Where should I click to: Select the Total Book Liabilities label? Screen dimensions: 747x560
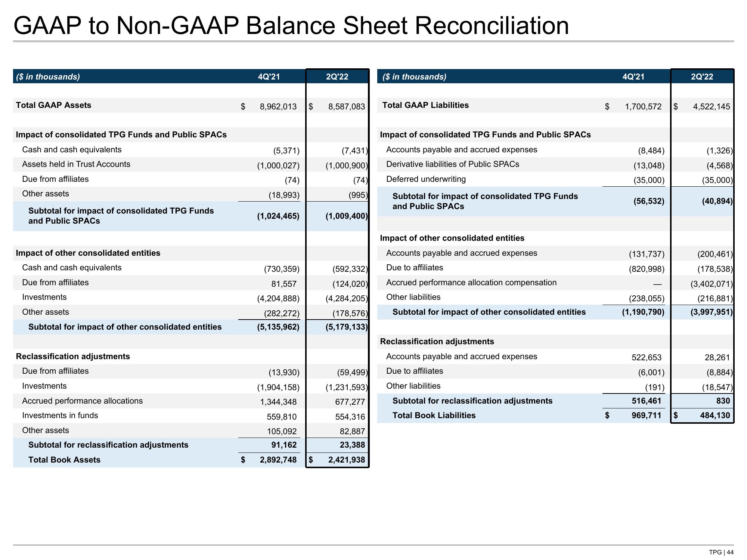[434, 416]
